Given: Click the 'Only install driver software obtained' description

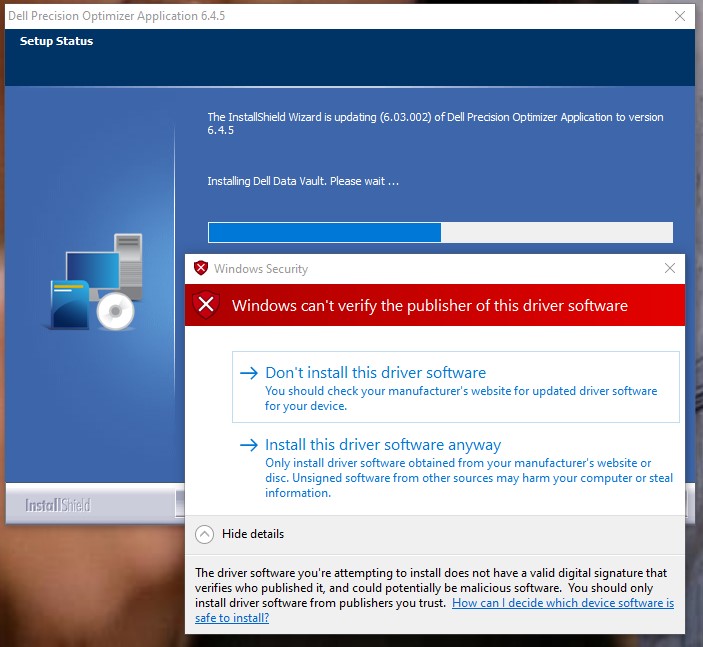Looking at the screenshot, I should (469, 478).
